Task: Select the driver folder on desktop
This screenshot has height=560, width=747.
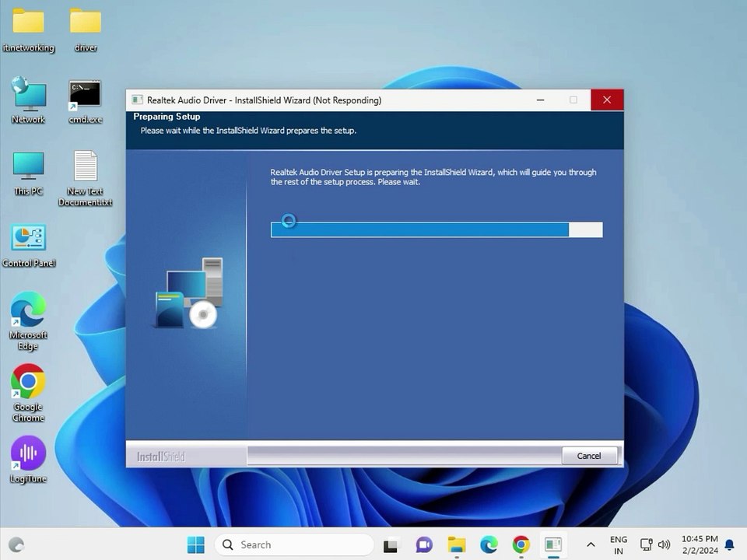Action: tap(86, 30)
